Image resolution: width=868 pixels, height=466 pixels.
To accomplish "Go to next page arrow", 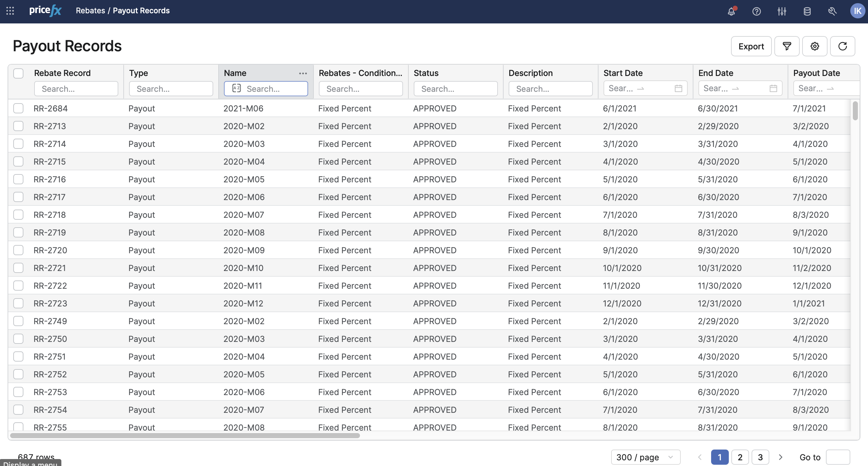I will pyautogui.click(x=780, y=457).
